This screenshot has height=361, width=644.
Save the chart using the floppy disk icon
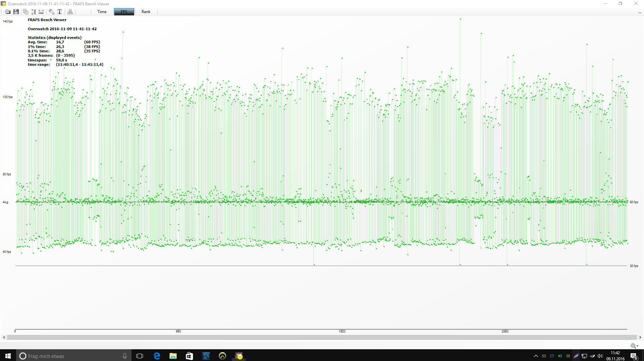click(16, 12)
